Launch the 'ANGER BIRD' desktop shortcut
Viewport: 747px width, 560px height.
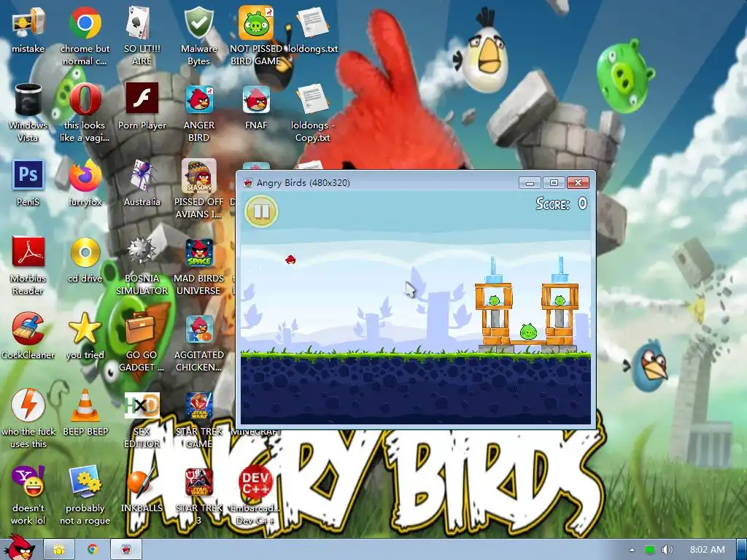(x=198, y=101)
